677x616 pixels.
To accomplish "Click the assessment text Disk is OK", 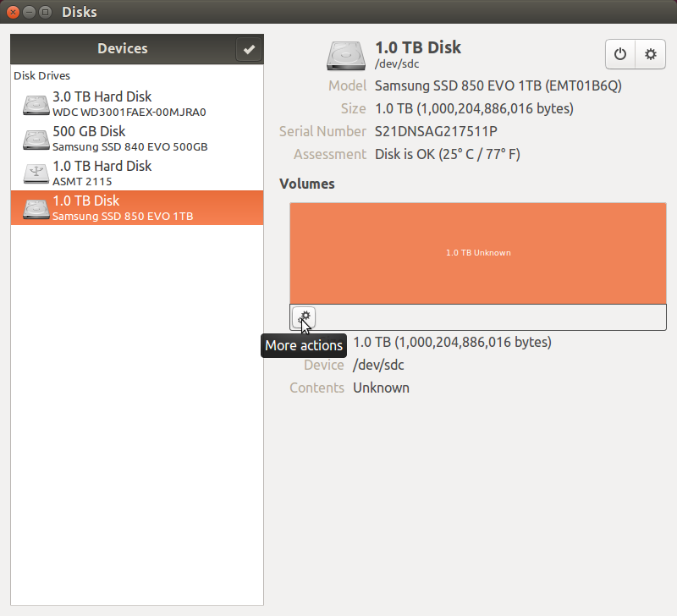I will (x=448, y=154).
